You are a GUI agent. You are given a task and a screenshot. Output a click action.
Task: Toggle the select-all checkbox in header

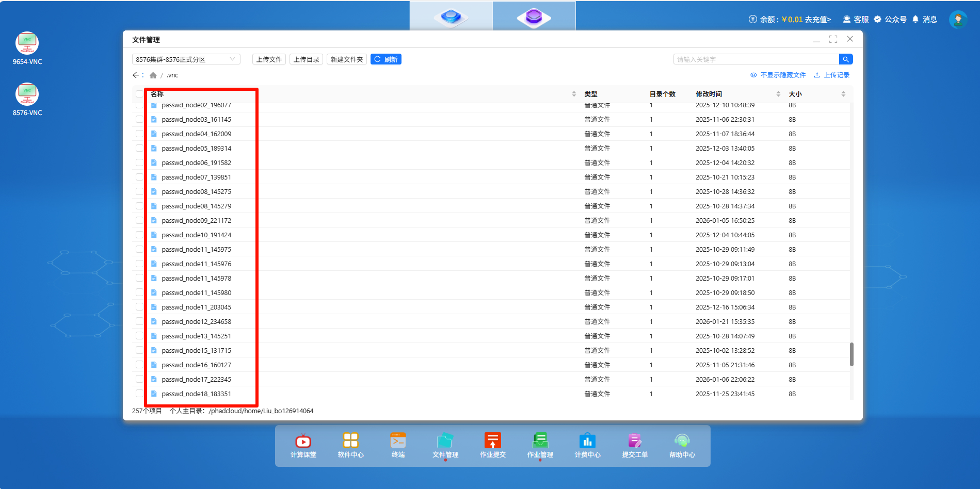click(x=139, y=94)
